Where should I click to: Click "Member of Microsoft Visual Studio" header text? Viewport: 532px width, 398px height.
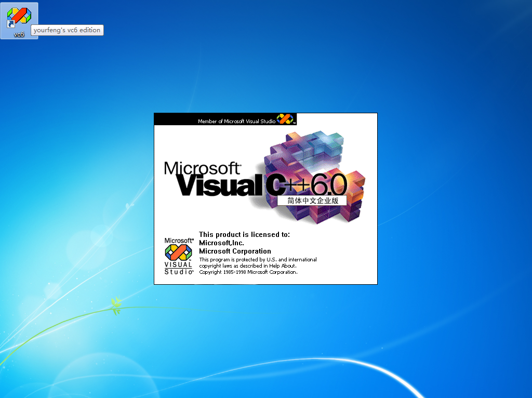(236, 122)
